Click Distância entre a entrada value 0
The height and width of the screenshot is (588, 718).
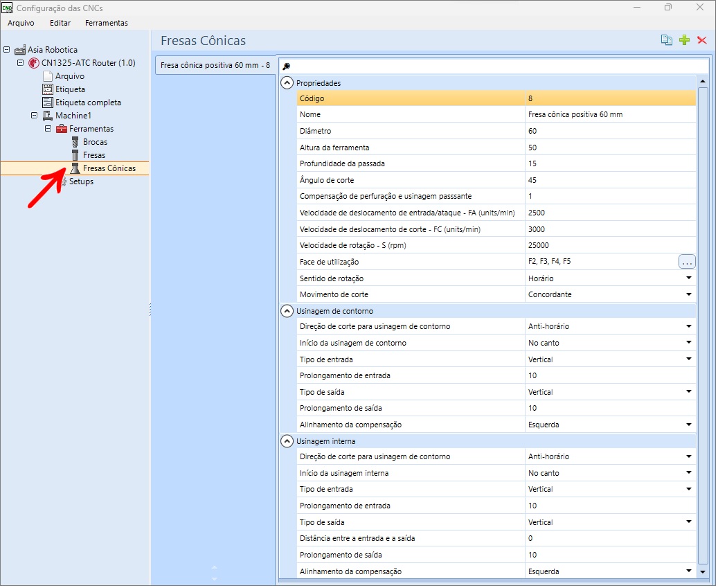611,540
